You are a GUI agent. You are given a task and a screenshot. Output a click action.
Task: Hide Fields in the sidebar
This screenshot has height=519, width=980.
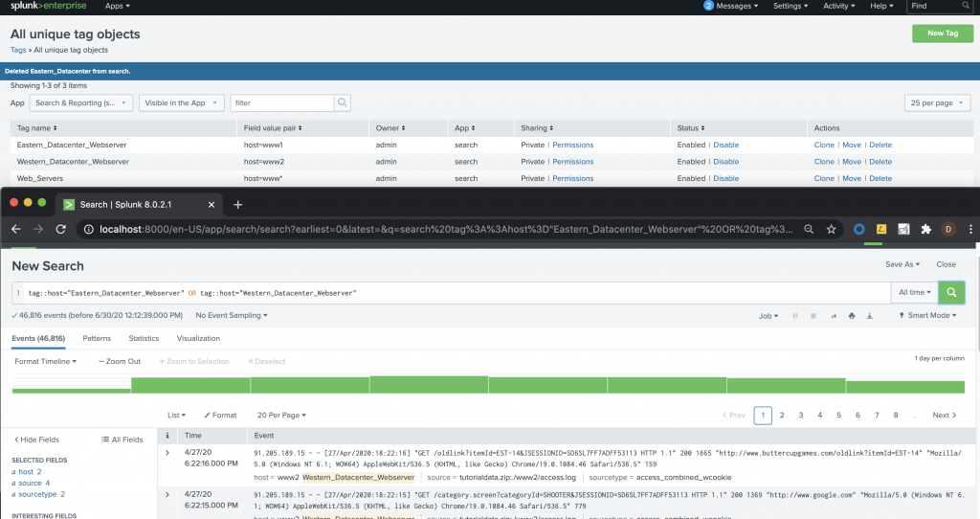tap(36, 440)
